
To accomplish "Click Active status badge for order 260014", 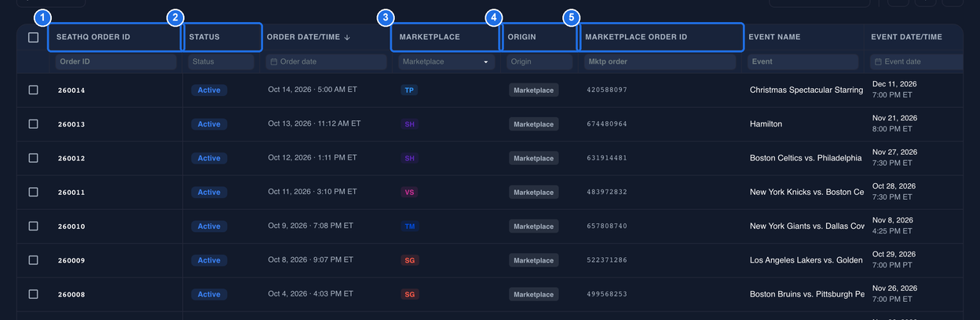I will [209, 90].
